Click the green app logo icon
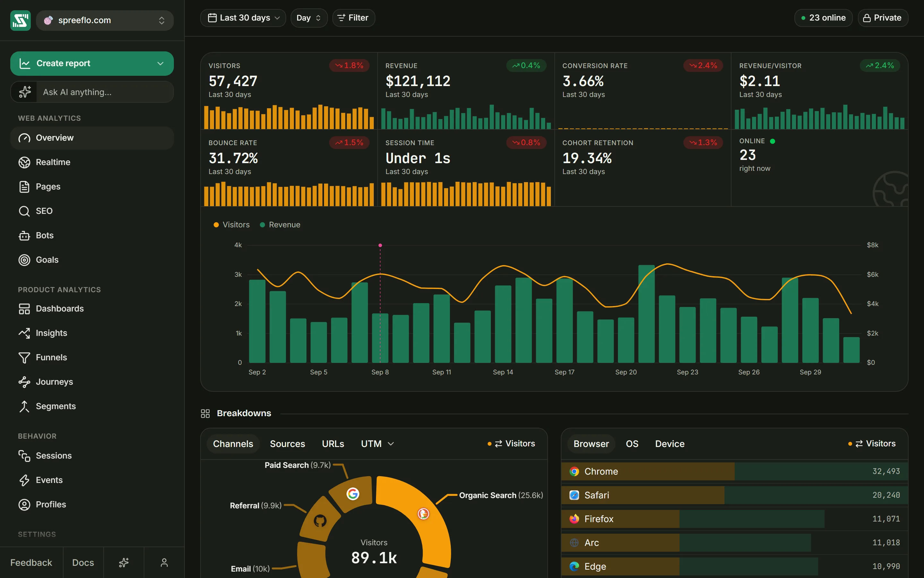Screen dimensions: 924x578 (x=20, y=20)
